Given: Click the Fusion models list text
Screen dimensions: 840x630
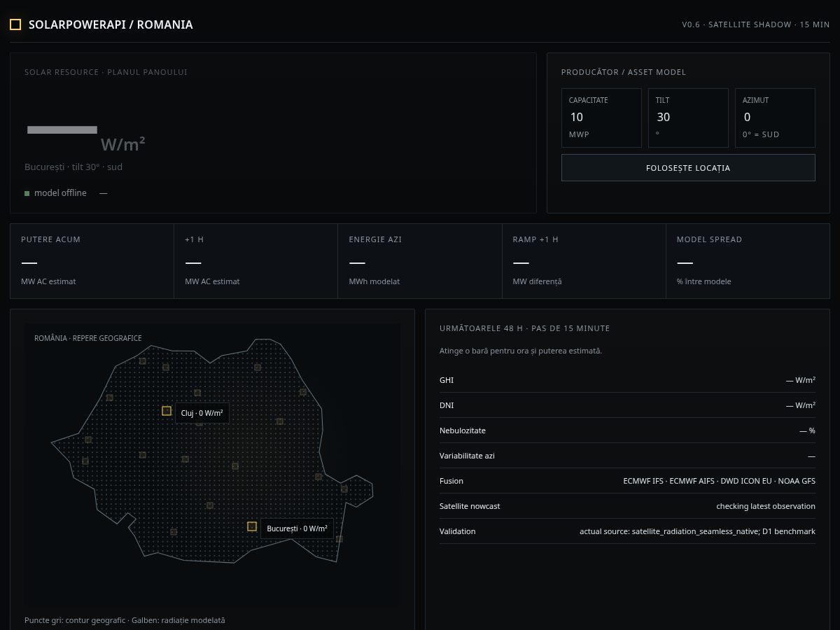Looking at the screenshot, I should 720,481.
